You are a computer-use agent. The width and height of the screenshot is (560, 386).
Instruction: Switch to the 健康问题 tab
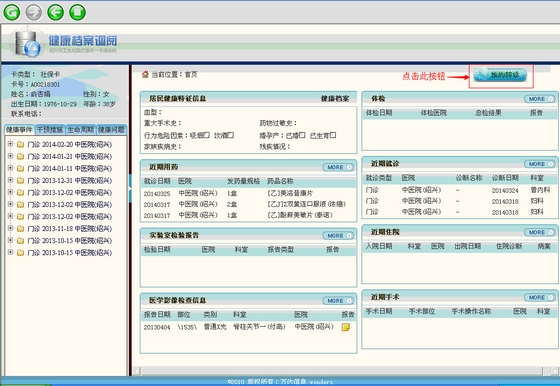coord(111,130)
